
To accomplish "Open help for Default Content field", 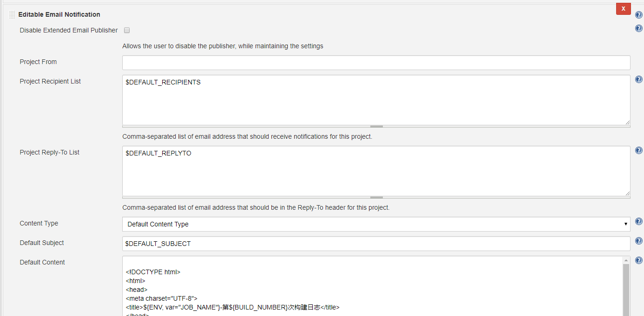I will pos(638,260).
